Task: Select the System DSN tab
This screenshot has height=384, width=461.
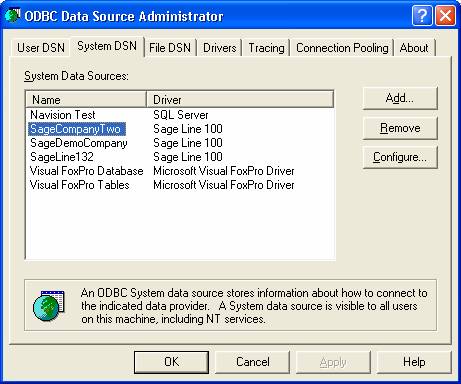Action: click(x=107, y=46)
